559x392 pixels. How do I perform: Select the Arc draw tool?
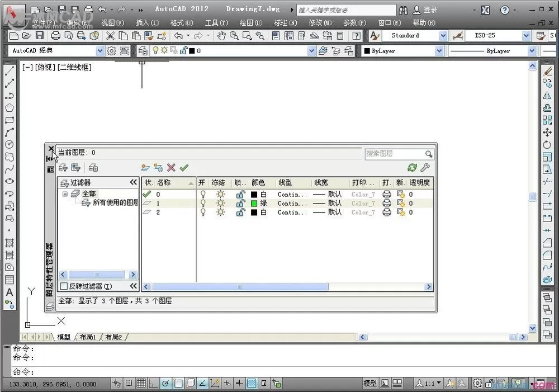click(10, 132)
